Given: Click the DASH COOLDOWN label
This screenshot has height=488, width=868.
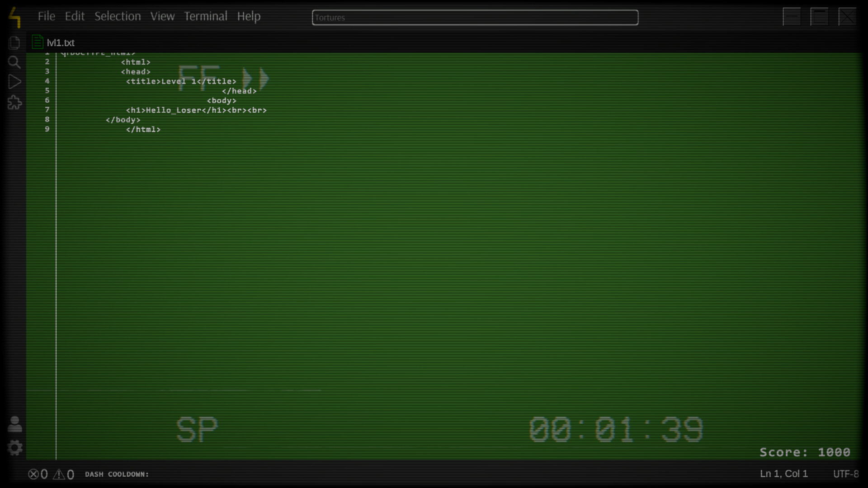Looking at the screenshot, I should [117, 474].
